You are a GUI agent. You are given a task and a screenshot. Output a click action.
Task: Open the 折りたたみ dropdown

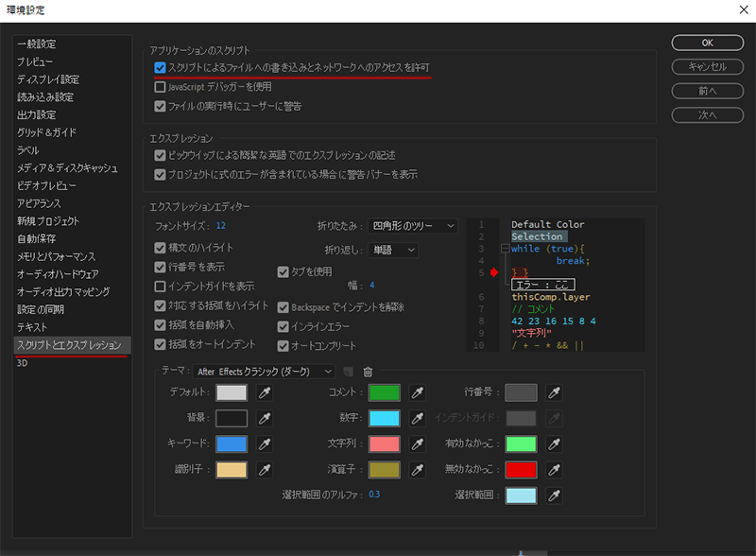pos(412,226)
